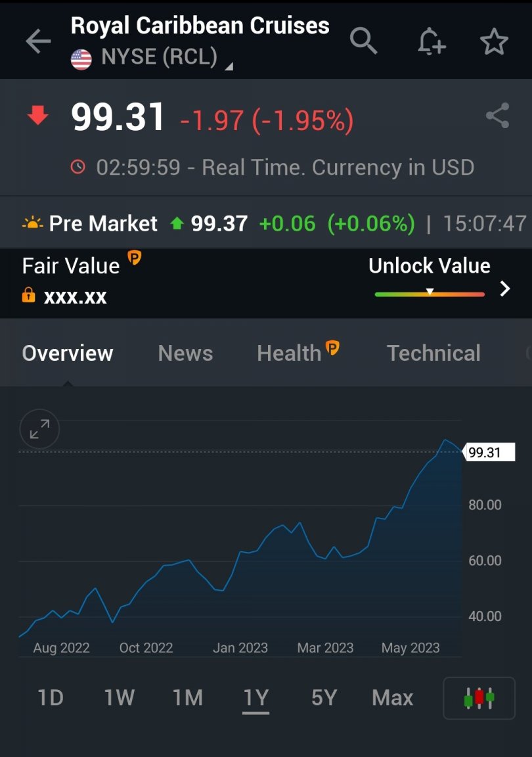The image size is (532, 757).
Task: Select the 1D chart range
Action: [x=51, y=698]
